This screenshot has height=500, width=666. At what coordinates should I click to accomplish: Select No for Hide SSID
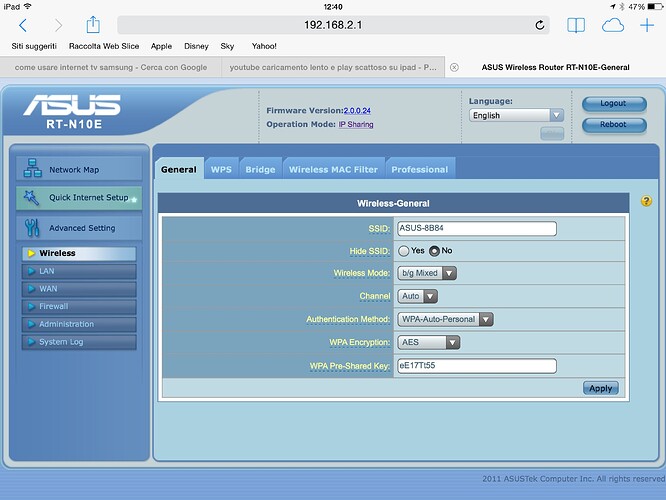pyautogui.click(x=434, y=250)
